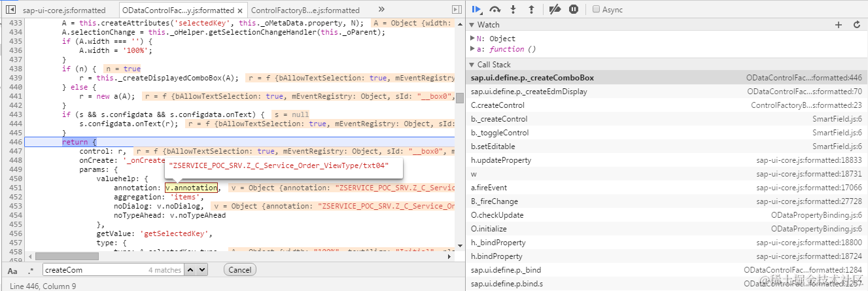The image size is (868, 291).
Task: Select b._createControl call stack frame
Action: pos(665,119)
